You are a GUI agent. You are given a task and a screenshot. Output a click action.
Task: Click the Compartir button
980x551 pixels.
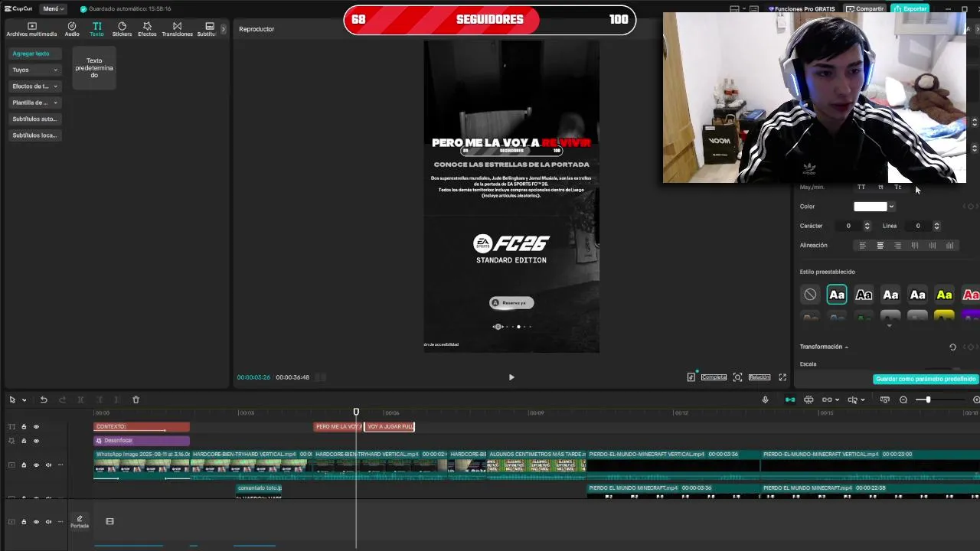865,8
